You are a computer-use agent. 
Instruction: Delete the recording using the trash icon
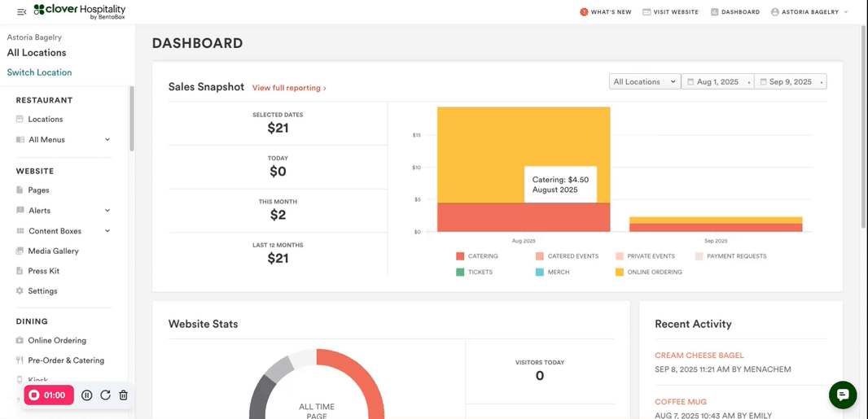tap(124, 395)
